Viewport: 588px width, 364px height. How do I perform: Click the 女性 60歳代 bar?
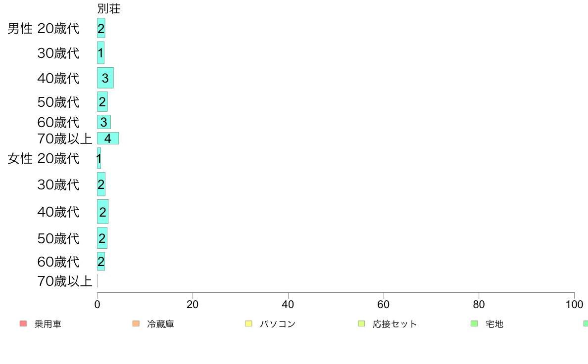[x=101, y=261]
